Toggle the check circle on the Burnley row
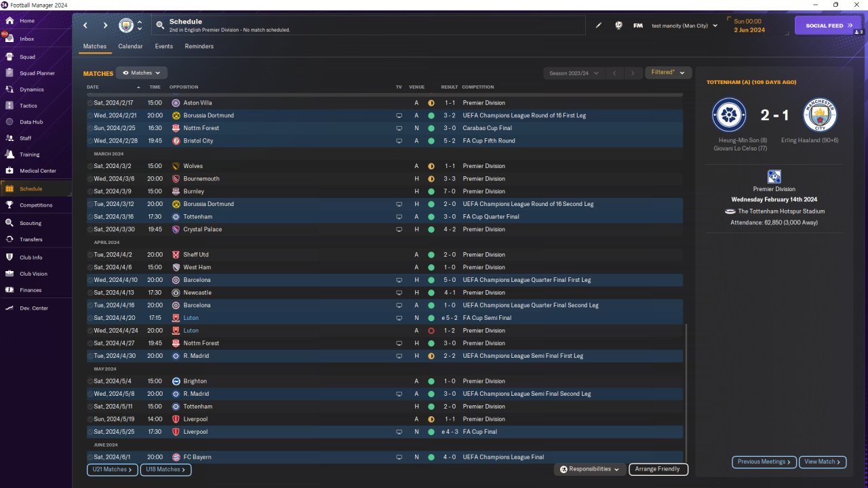 click(90, 192)
